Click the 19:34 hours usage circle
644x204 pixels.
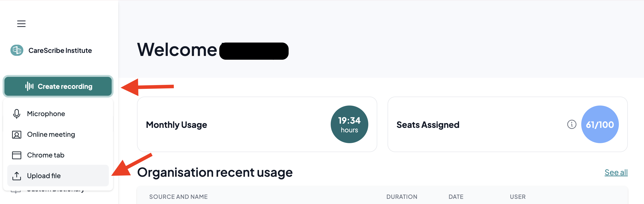349,124
